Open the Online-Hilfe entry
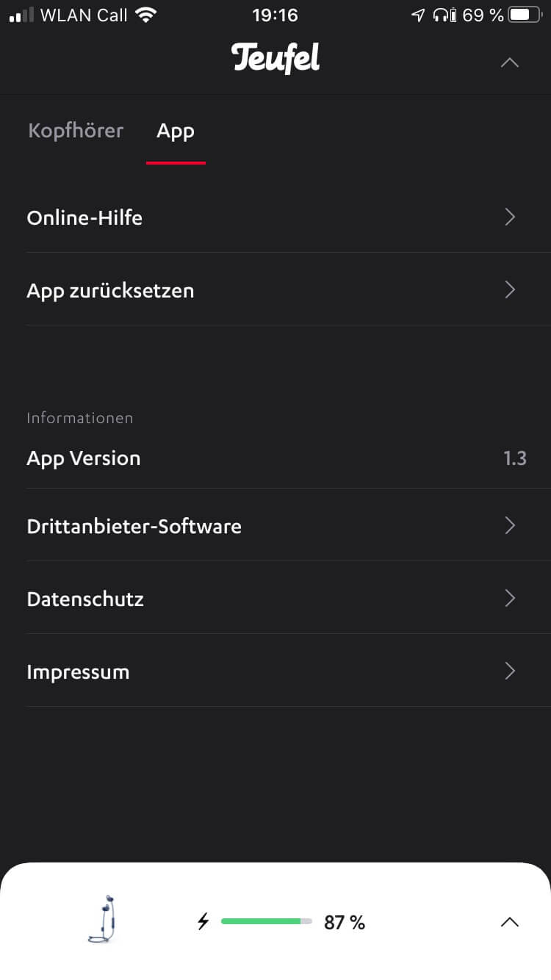This screenshot has height=980, width=551. point(84,217)
